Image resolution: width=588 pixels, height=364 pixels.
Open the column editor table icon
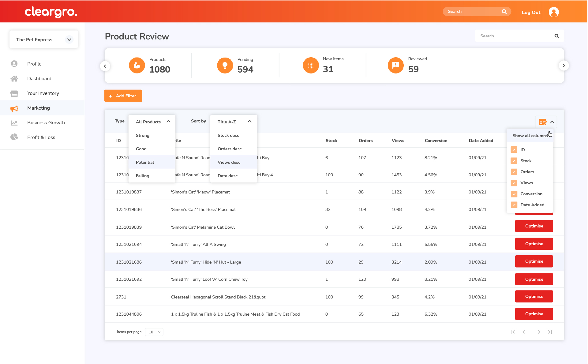[542, 122]
